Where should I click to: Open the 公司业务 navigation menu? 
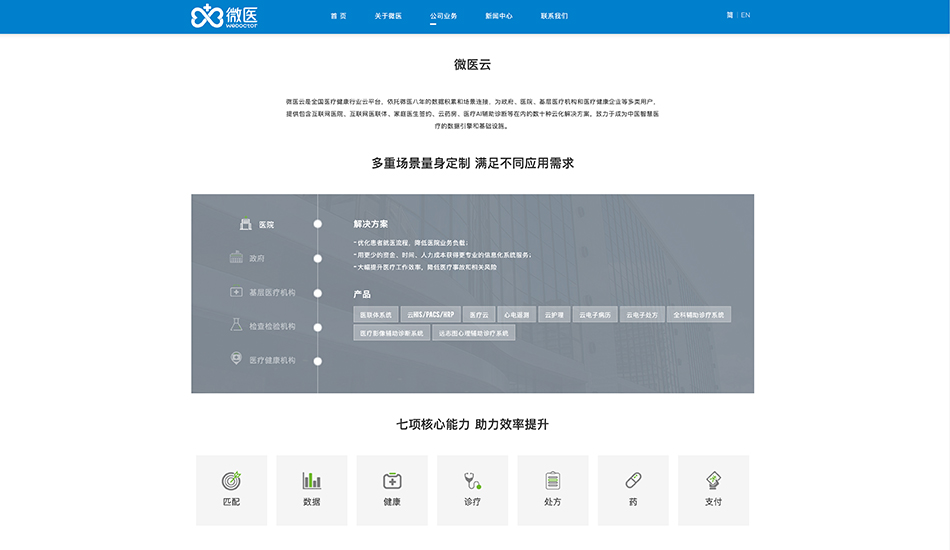pos(443,16)
